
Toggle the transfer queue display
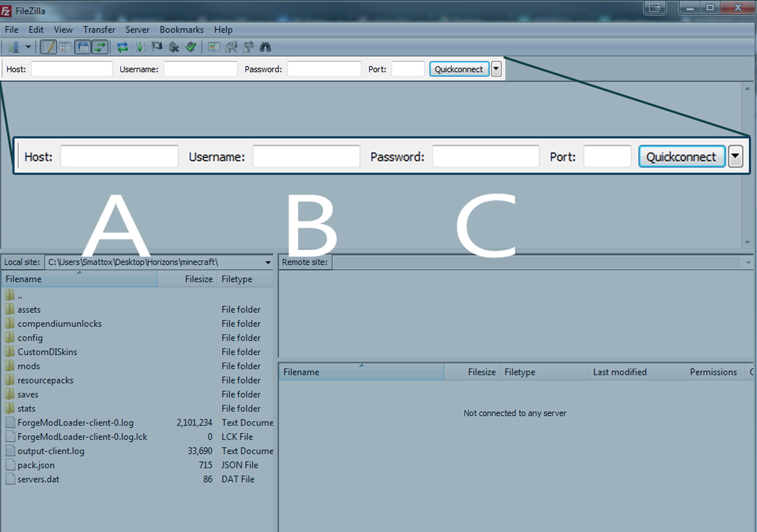coord(100,48)
